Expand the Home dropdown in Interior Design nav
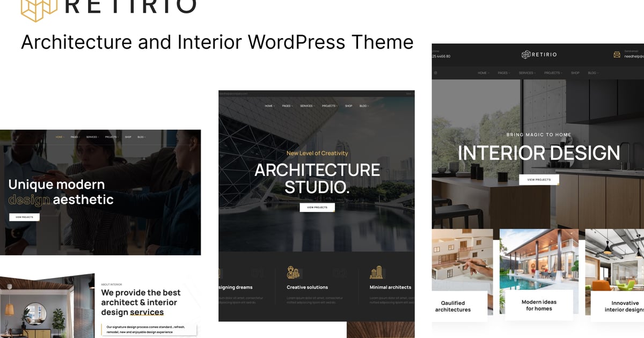The height and width of the screenshot is (338, 644). pos(482,73)
